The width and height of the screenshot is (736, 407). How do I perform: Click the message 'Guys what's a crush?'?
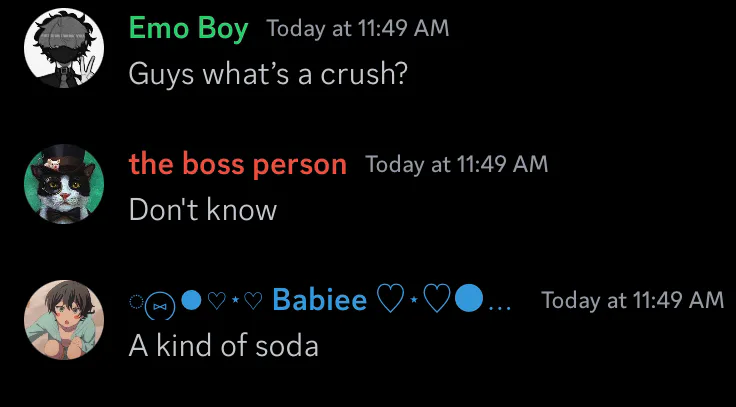[268, 75]
